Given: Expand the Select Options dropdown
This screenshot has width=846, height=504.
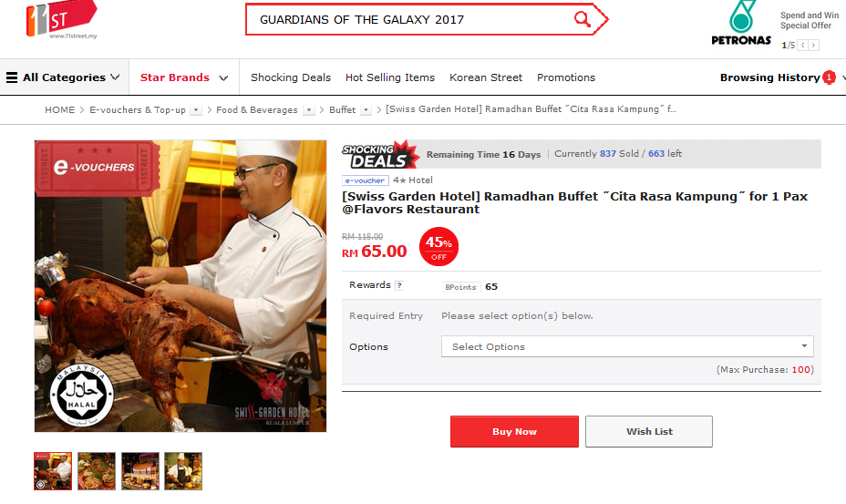Looking at the screenshot, I should [x=627, y=346].
